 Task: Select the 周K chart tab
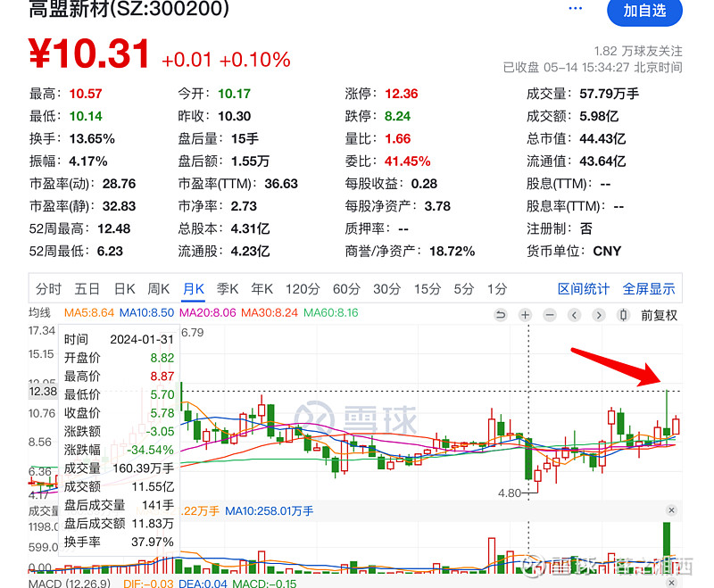pos(159,288)
